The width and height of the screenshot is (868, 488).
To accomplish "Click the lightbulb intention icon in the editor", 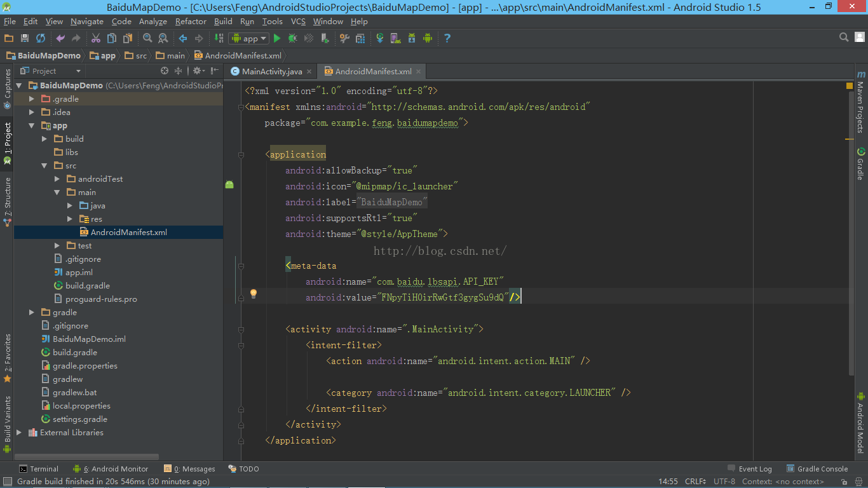I will pos(253,294).
